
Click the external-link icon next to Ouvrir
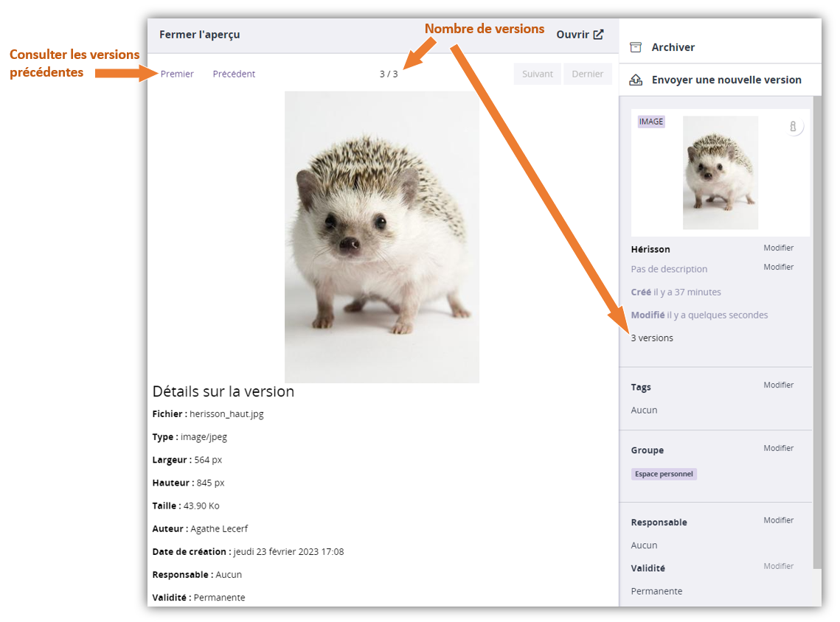(599, 35)
